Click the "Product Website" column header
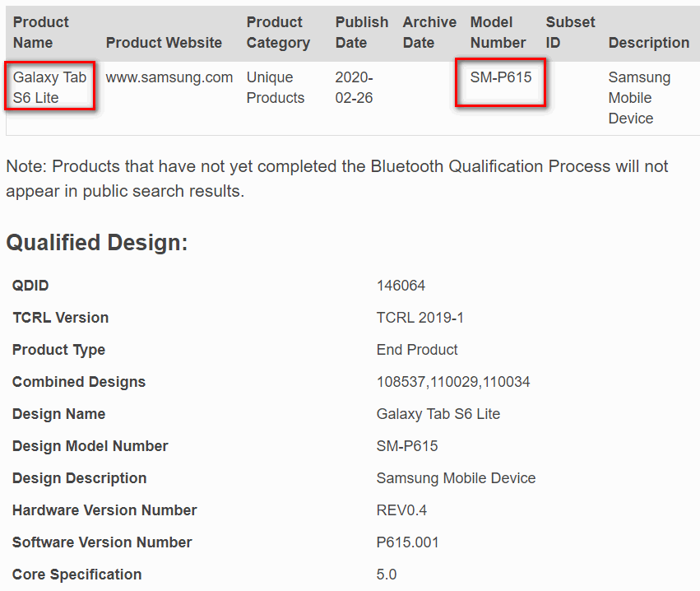700x591 pixels. coord(164,43)
